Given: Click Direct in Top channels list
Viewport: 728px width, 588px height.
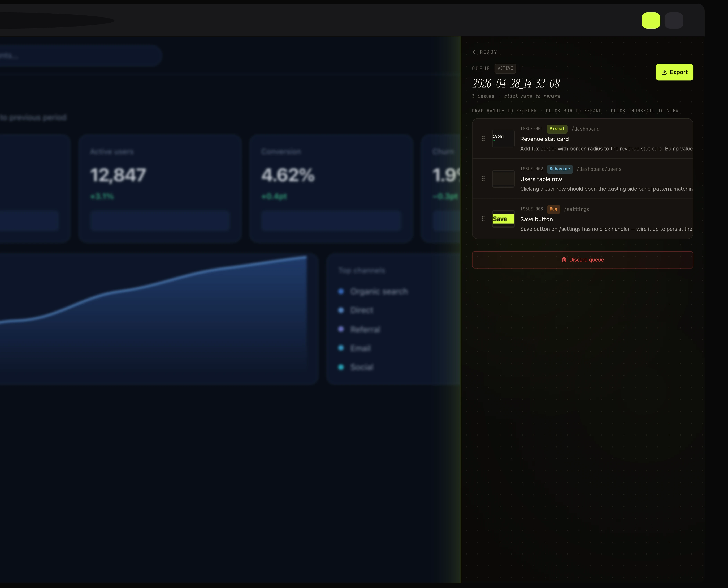Looking at the screenshot, I should click(x=362, y=310).
